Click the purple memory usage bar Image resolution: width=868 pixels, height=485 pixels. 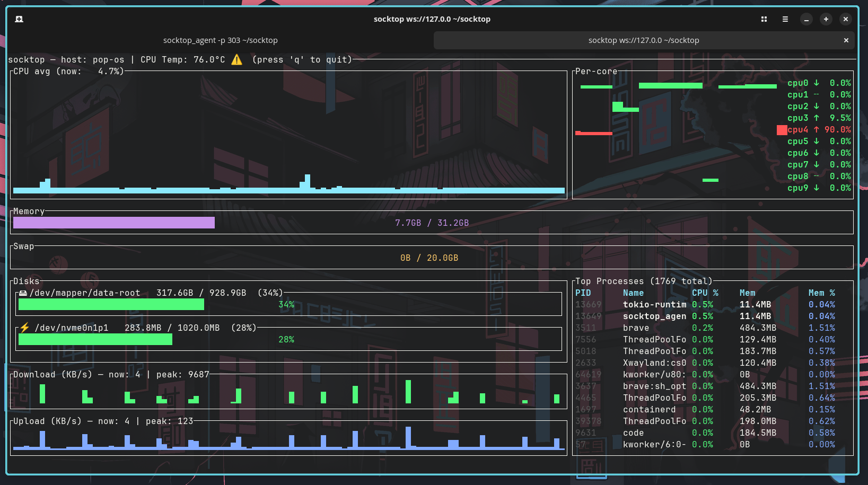[114, 223]
